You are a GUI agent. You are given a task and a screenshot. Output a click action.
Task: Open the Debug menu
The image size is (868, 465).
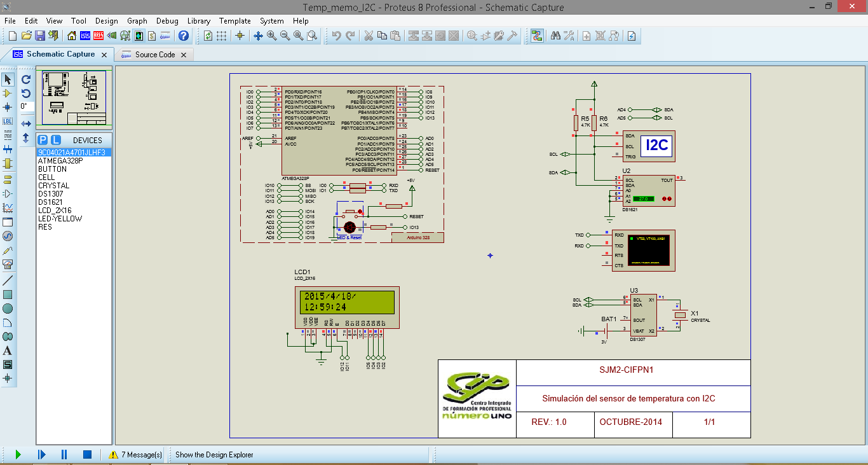[x=167, y=21]
